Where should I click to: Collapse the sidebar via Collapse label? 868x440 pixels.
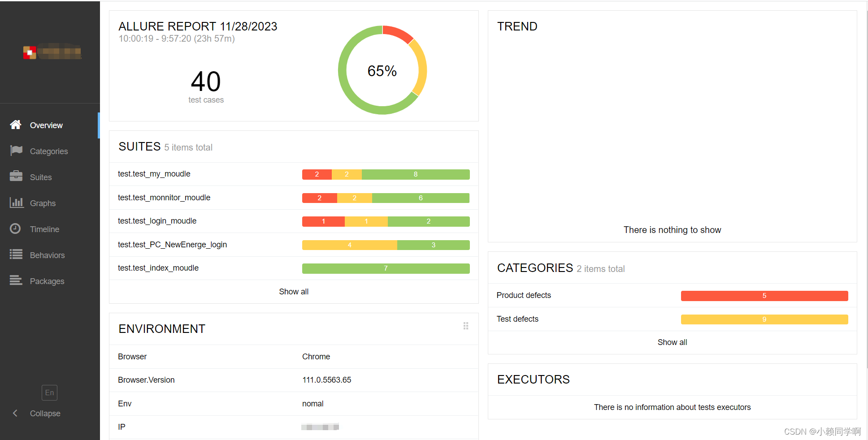click(45, 414)
